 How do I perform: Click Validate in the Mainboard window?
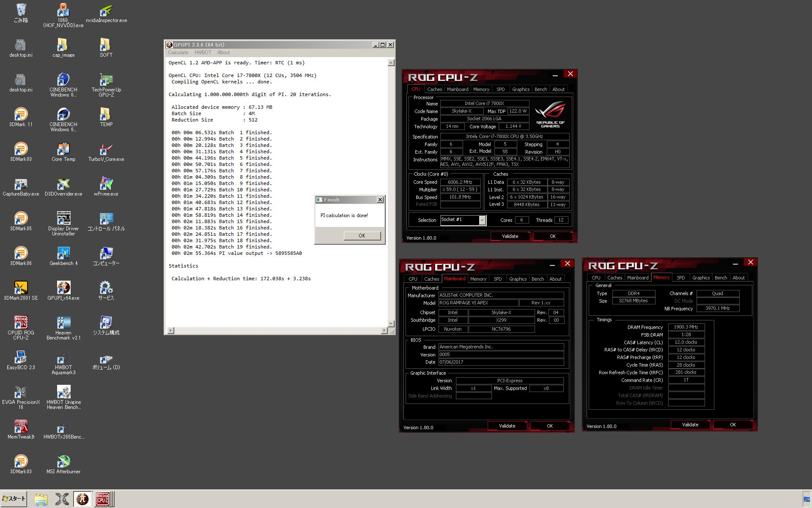point(507,426)
